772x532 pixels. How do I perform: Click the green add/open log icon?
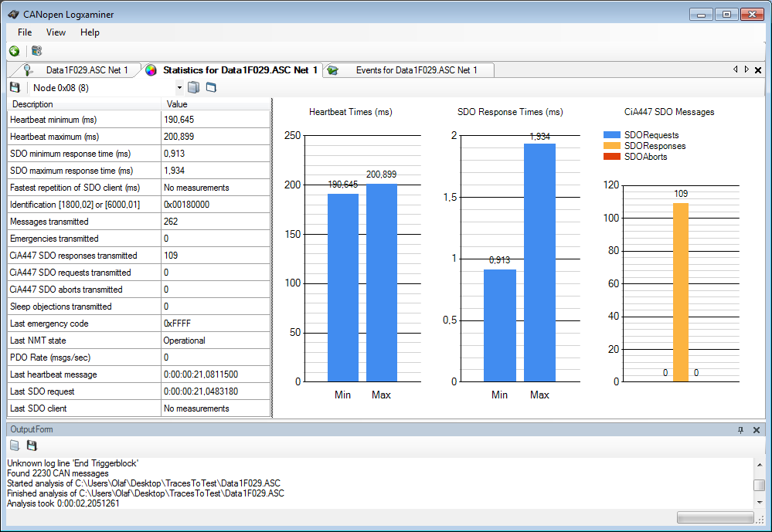[14, 51]
